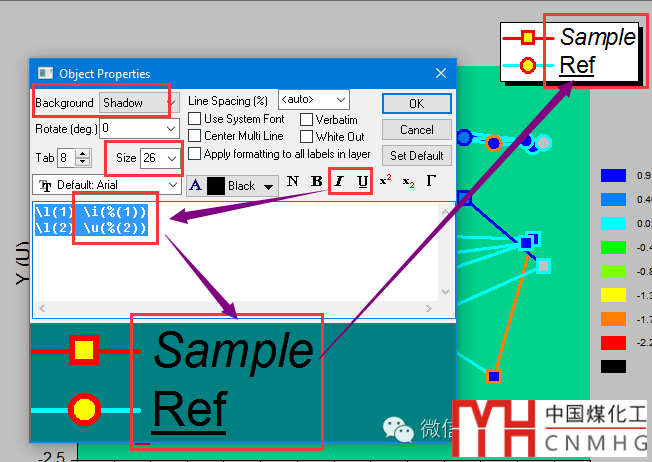Click the Greek symbol icon
Viewport: 652px width, 462px height.
coord(431,182)
